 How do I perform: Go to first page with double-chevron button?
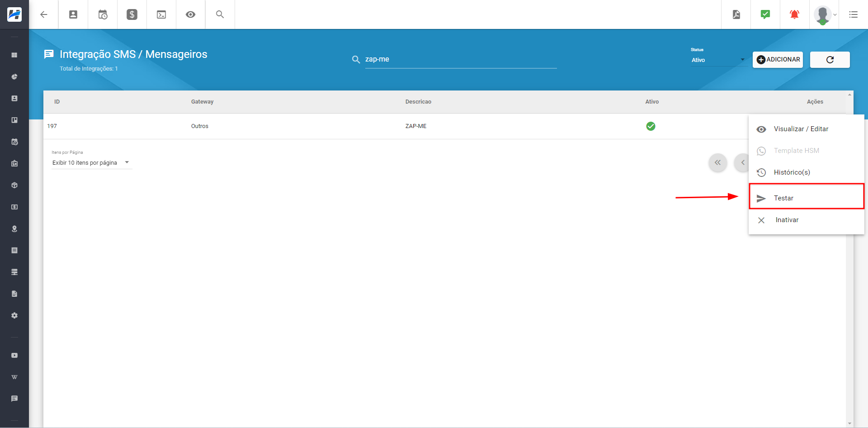coord(718,162)
